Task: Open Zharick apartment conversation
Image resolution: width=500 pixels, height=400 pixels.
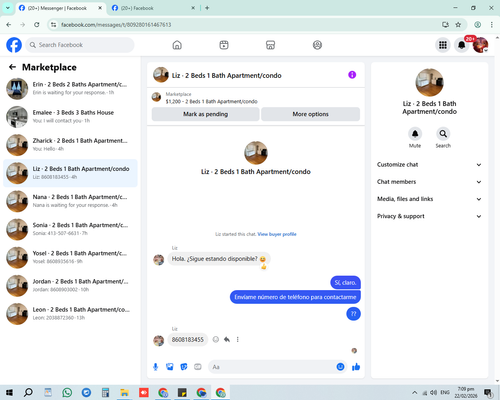Action: (70, 145)
